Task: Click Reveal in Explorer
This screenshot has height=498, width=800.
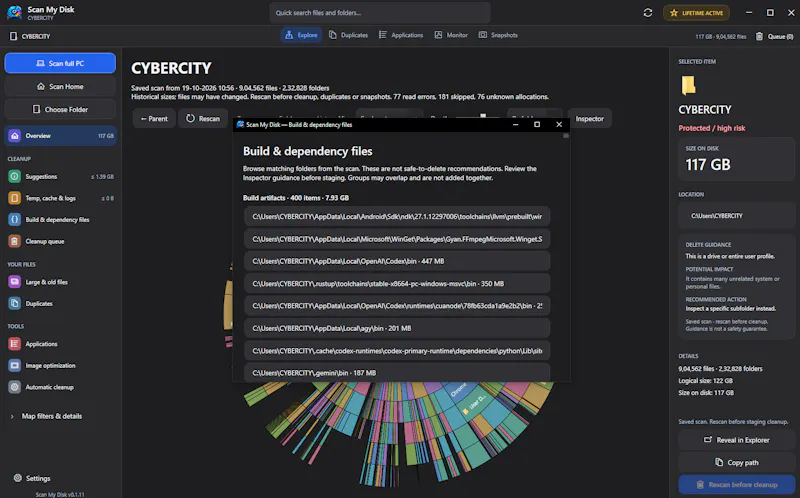Action: (x=736, y=440)
